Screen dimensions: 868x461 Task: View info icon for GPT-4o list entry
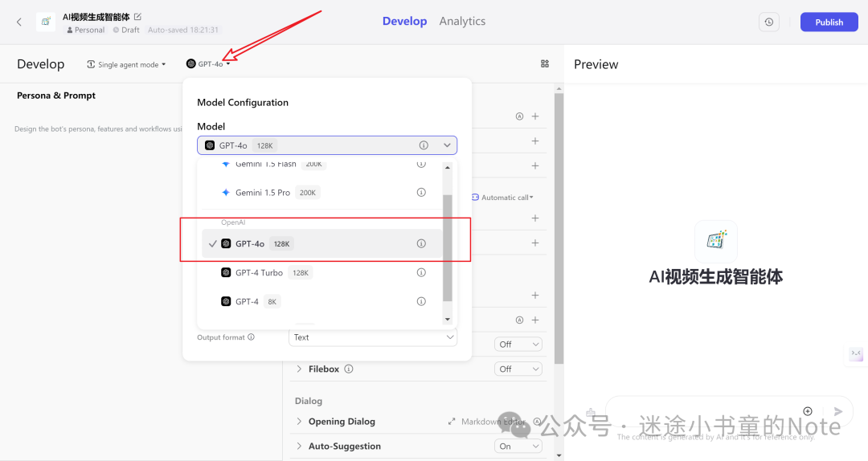(x=421, y=243)
